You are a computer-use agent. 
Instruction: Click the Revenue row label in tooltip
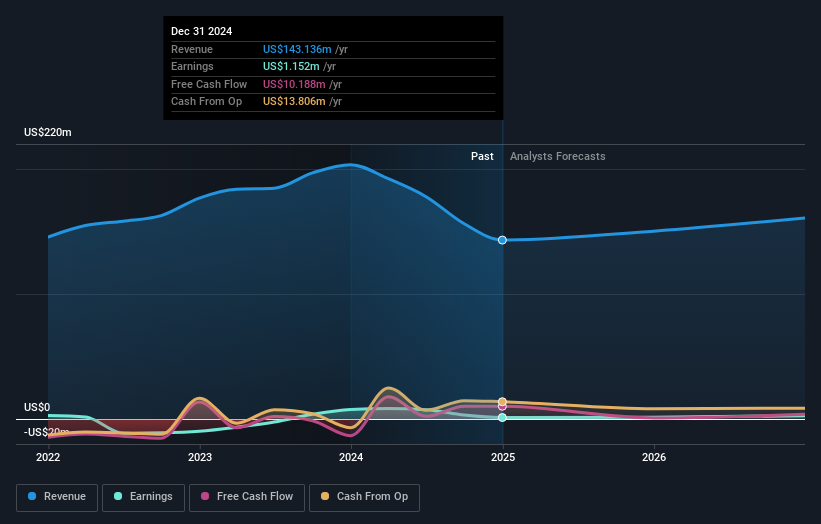click(192, 49)
